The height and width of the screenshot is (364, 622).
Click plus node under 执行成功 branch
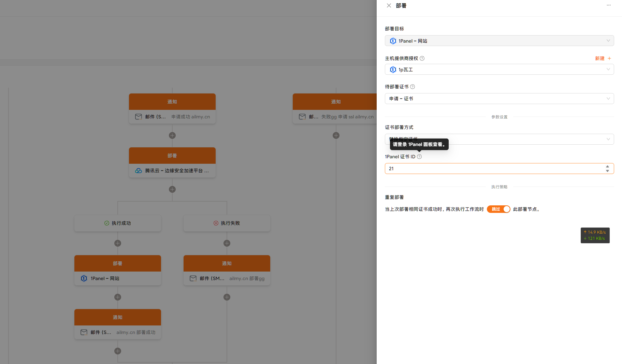point(118,243)
